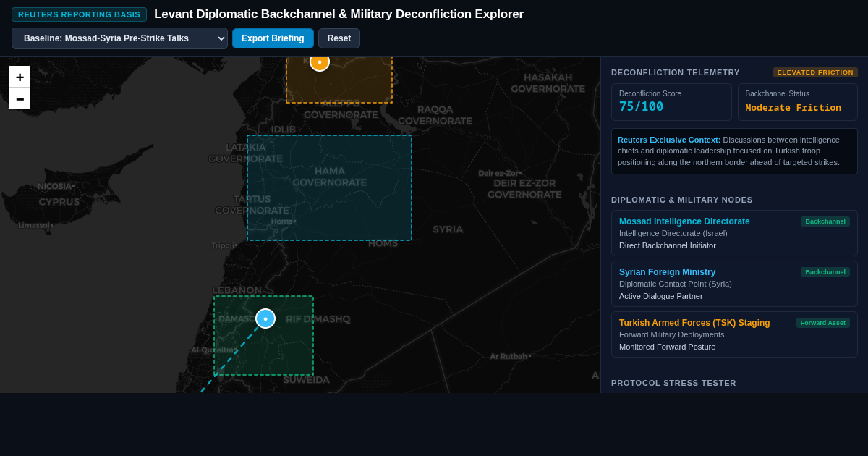Click the Backchannel tag on Mossad node
868x456 pixels.
825,221
